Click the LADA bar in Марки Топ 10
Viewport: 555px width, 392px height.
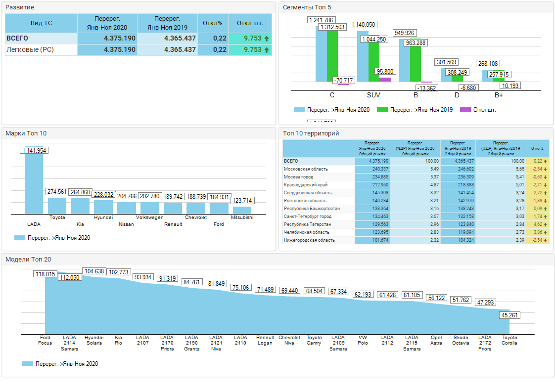pyautogui.click(x=34, y=184)
